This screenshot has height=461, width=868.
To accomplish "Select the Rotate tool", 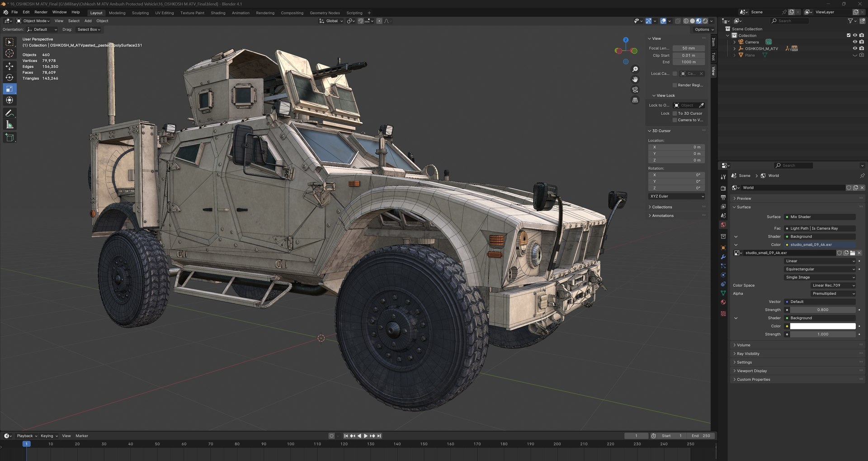I will pyautogui.click(x=9, y=77).
